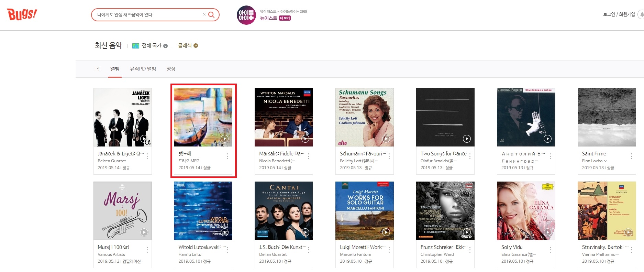Play the Luigi Moretti guitar album
Screen dimensions: 644x272
(386, 232)
